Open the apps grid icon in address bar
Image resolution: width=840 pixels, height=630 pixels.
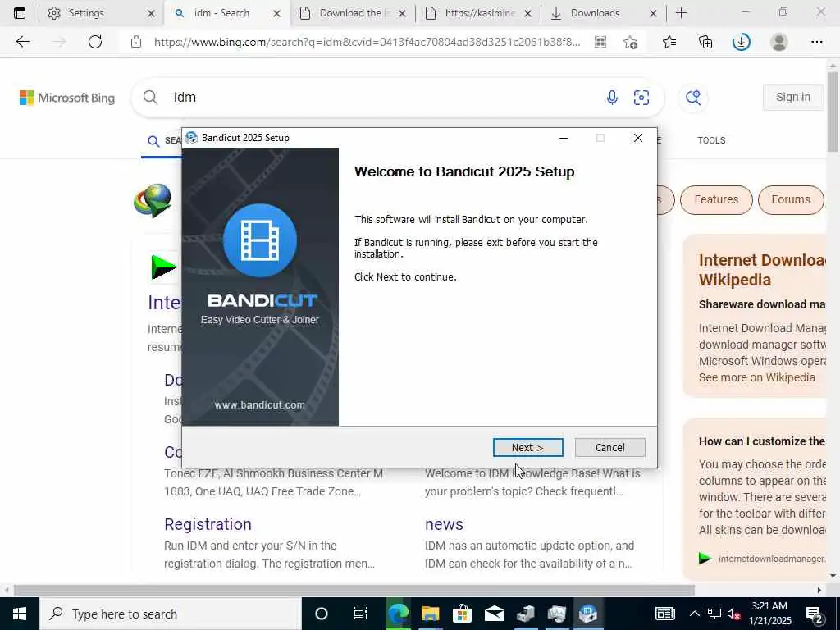(600, 42)
